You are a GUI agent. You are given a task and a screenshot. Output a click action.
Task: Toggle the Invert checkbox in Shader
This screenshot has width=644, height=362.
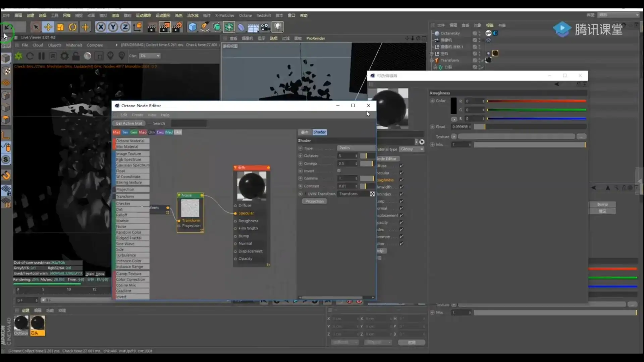(x=339, y=171)
